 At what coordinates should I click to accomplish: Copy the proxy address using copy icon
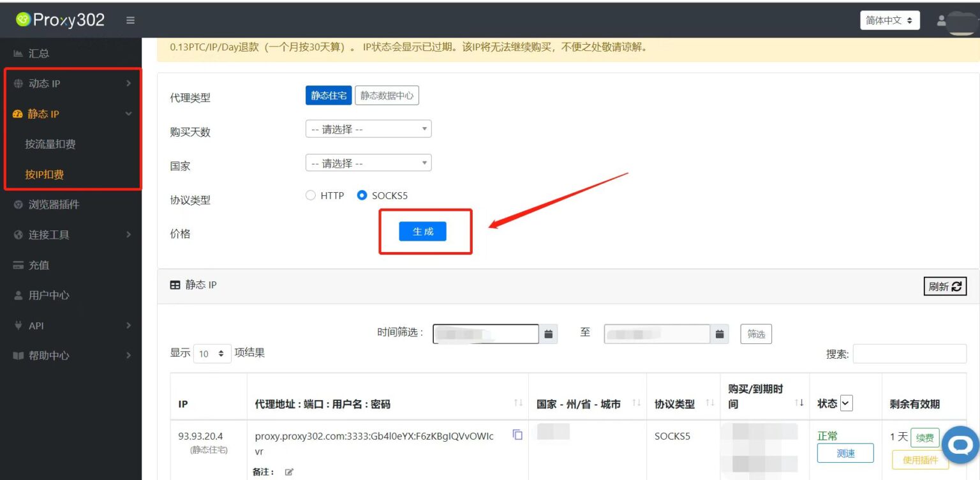517,435
